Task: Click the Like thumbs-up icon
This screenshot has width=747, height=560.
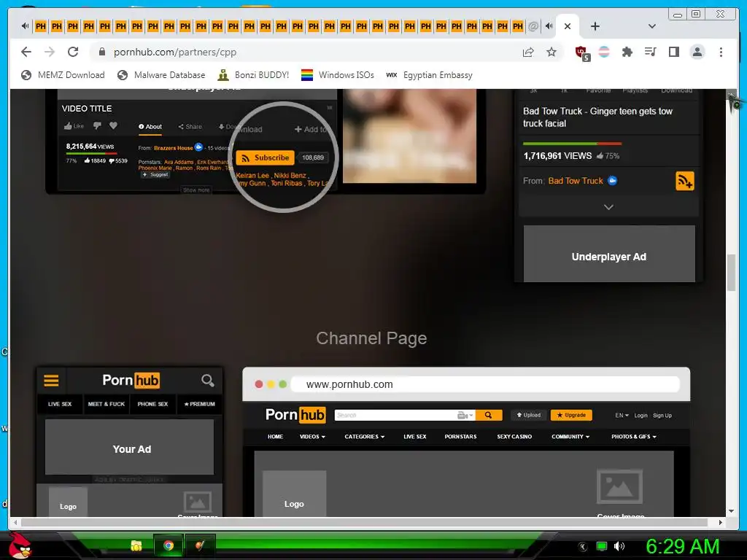Action: 74,125
